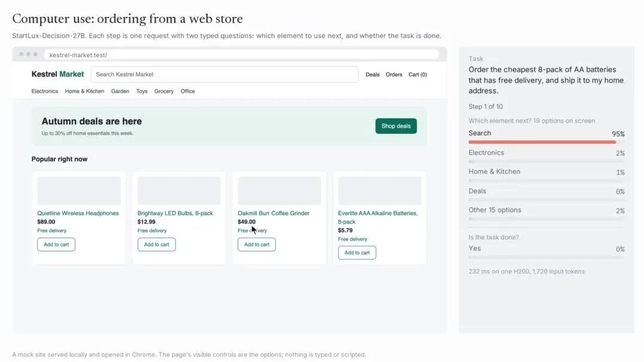The width and height of the screenshot is (644, 362).
Task: Click "Up to 30% off home essentials" text
Action: 87,133
